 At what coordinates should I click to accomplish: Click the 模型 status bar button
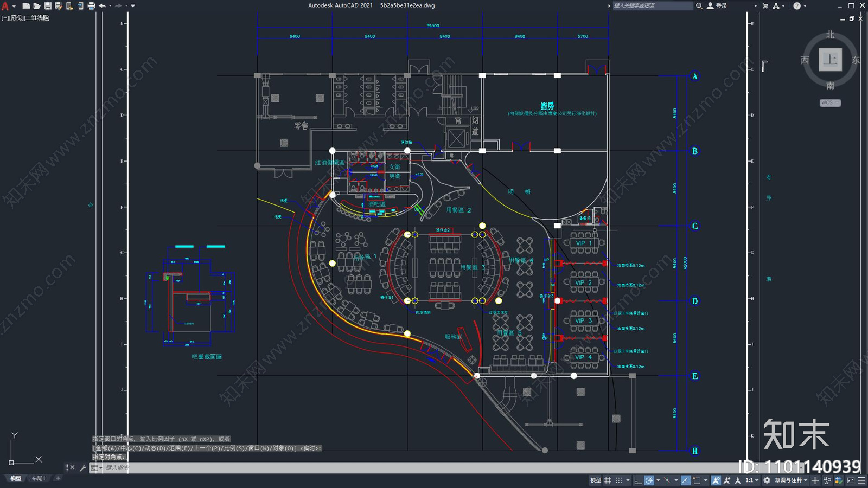tap(595, 480)
